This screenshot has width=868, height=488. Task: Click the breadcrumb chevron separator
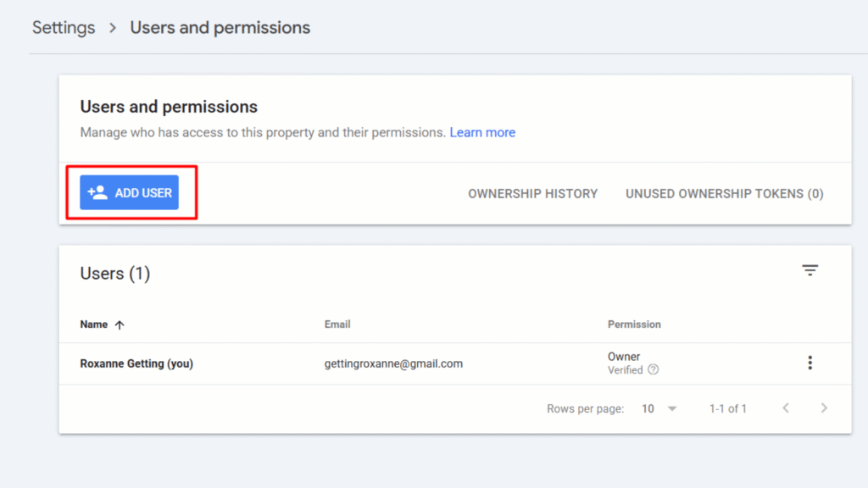coord(113,28)
